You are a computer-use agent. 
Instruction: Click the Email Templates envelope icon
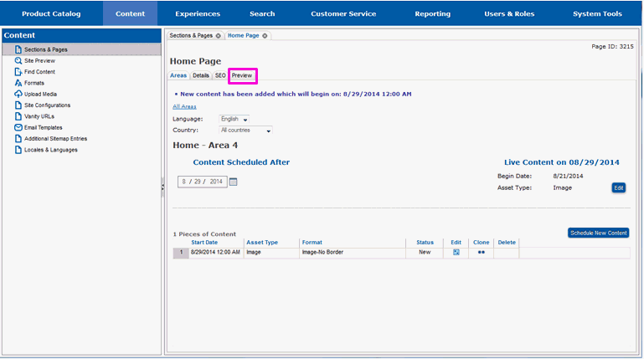[18, 127]
